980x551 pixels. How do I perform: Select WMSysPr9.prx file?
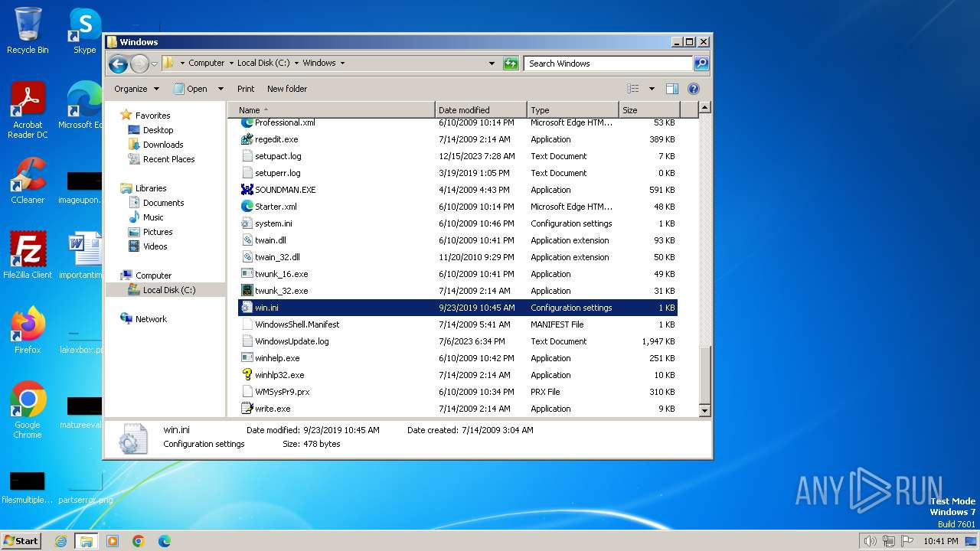click(x=458, y=392)
